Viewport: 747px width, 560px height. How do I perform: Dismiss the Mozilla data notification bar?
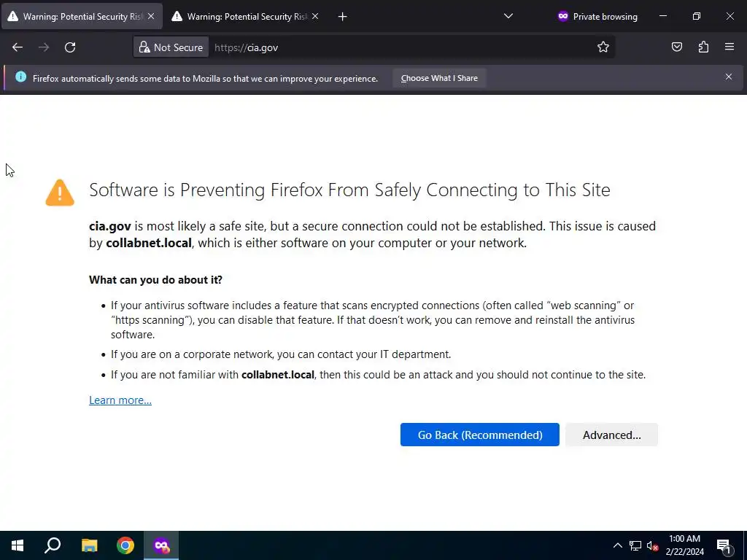click(x=728, y=77)
